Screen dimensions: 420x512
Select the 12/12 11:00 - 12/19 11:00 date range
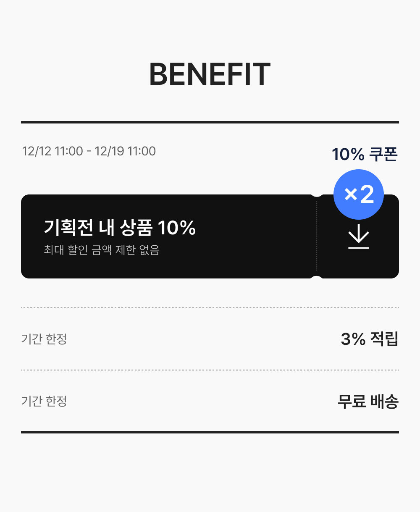(89, 151)
